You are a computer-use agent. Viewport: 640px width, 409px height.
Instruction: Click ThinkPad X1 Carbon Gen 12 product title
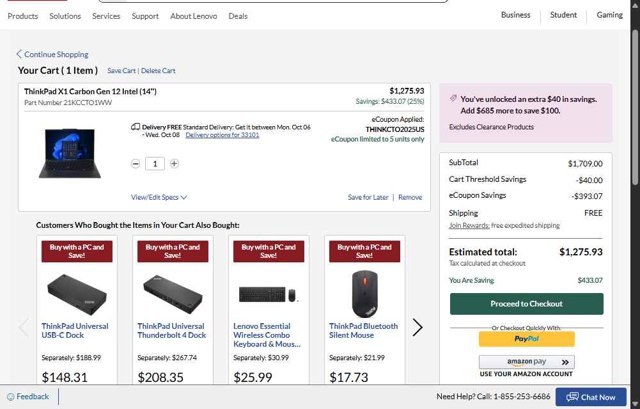pos(90,91)
